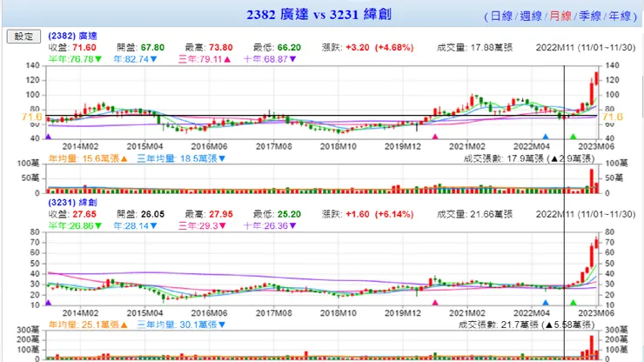Click tallest red volume bar in 廣達 volume chart
The width and height of the screenshot is (644, 362).
592,181
